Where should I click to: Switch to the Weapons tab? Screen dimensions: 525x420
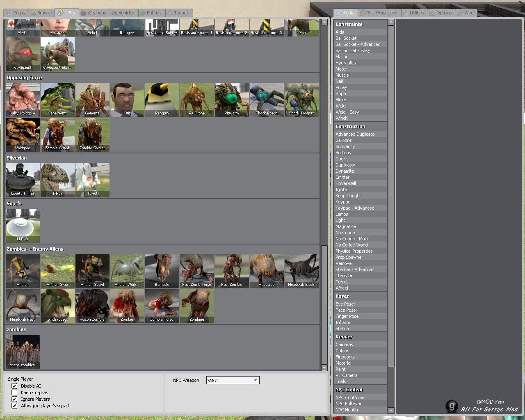coord(94,13)
